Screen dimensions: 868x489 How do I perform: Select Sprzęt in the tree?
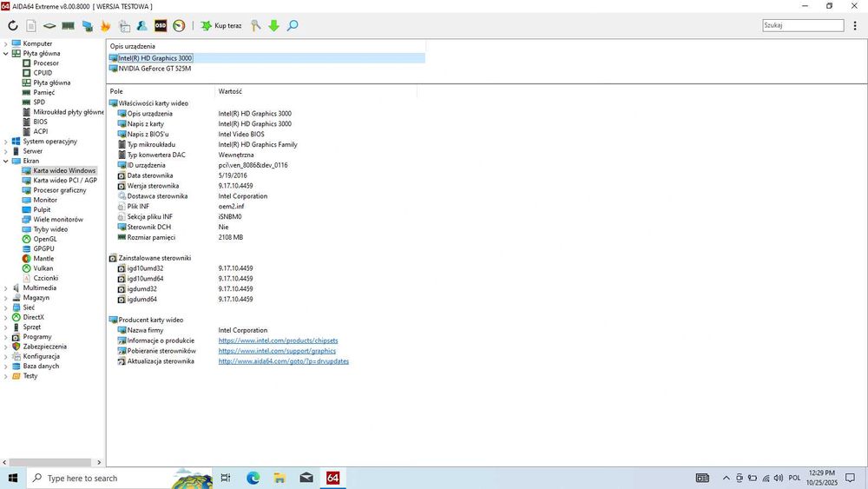coord(31,327)
